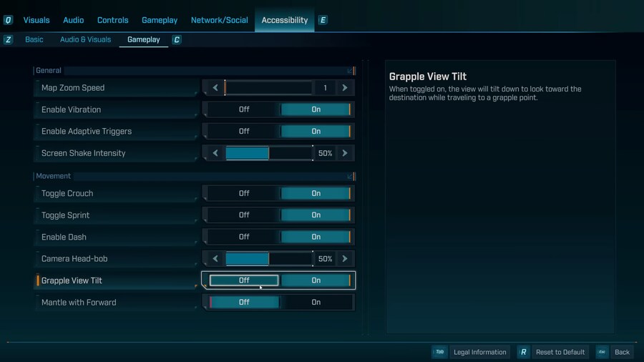Viewport: 644px width, 362px height.
Task: Click the E key icon after Accessibility
Action: pyautogui.click(x=323, y=20)
